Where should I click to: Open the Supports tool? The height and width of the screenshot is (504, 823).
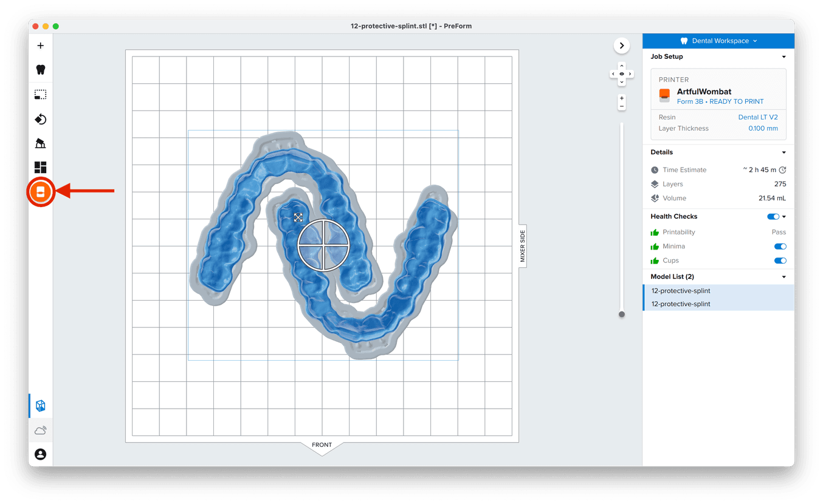(41, 143)
